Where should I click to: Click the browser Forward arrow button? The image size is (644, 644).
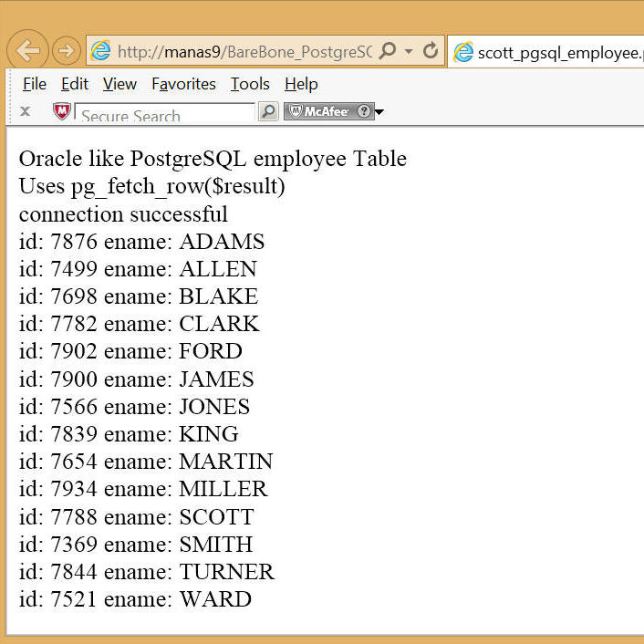(66, 51)
